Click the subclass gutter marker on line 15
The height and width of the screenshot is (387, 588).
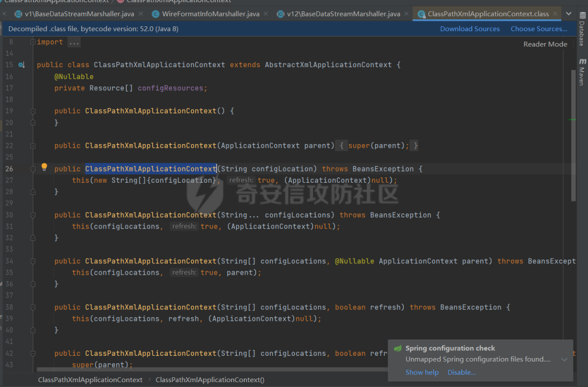pos(21,65)
